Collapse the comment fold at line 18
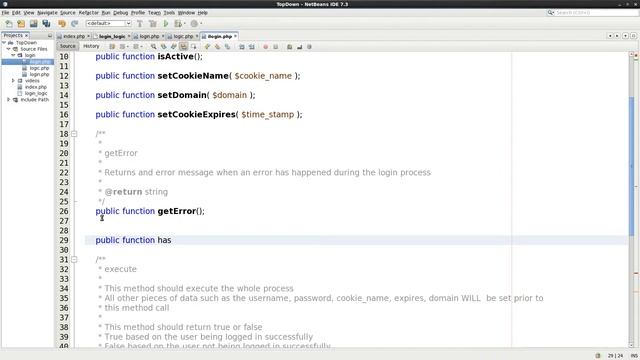Image resolution: width=640 pixels, height=360 pixels. (74, 134)
